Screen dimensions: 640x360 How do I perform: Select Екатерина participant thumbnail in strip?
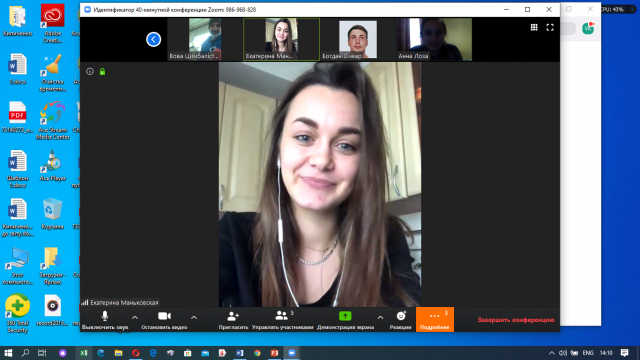click(281, 39)
